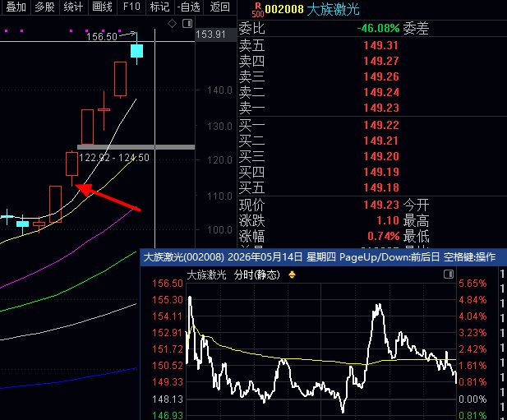Click the 叠加 toolbar button
The width and height of the screenshot is (507, 420).
coord(16,7)
